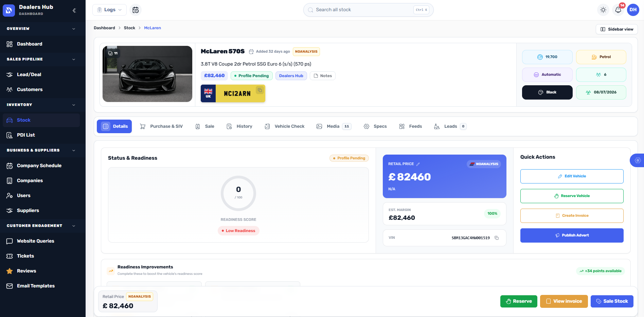
Task: Click the Reserve Vehicle button
Action: pyautogui.click(x=572, y=196)
